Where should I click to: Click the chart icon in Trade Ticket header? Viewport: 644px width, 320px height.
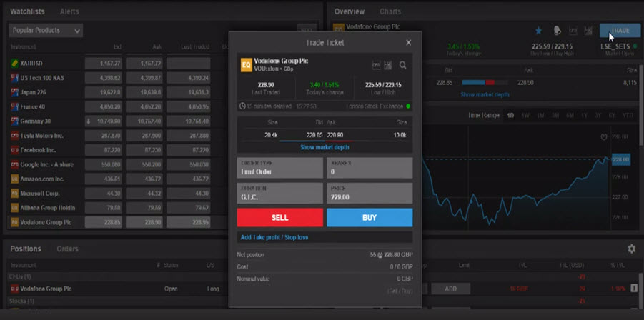387,65
